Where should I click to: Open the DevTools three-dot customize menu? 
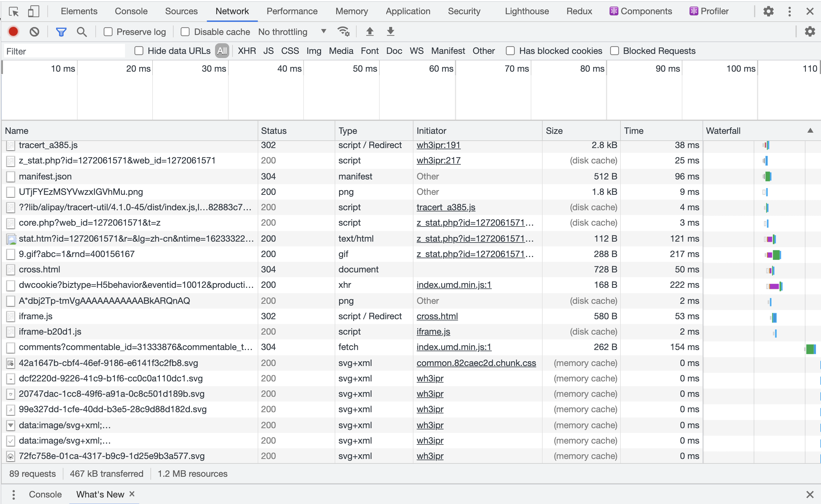(x=789, y=11)
